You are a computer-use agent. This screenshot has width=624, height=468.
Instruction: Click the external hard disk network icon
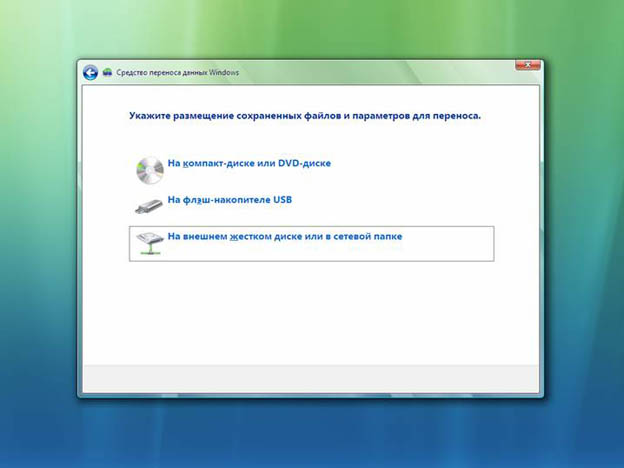click(150, 243)
